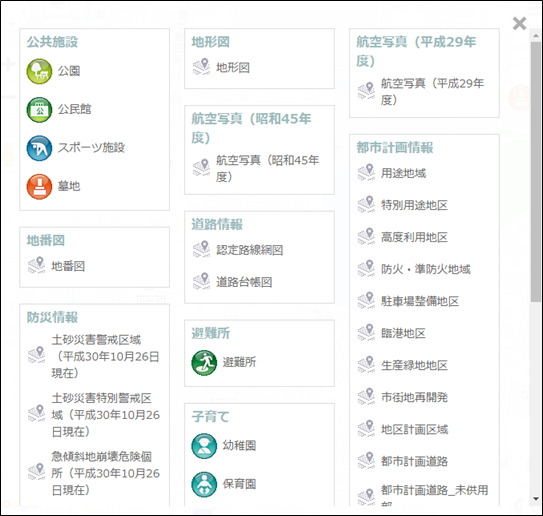Click the 保育園 baby icon
The height and width of the screenshot is (516, 543).
[204, 484]
